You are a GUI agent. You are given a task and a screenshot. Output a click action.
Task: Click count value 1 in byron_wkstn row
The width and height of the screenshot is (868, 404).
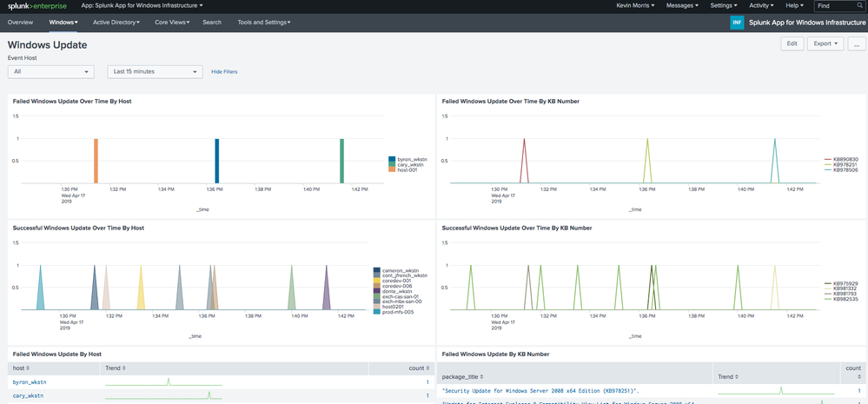[x=427, y=382]
